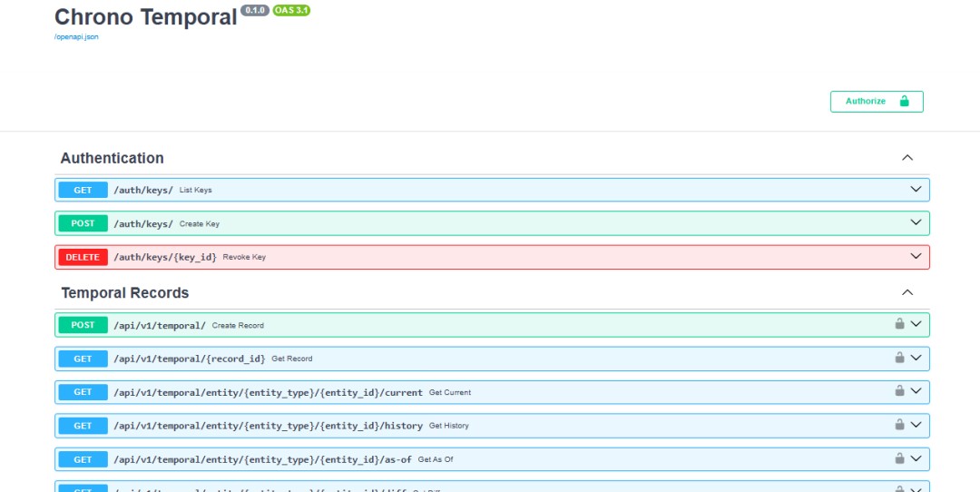The height and width of the screenshot is (492, 980).
Task: Click the GET badge of Get History
Action: (x=83, y=426)
